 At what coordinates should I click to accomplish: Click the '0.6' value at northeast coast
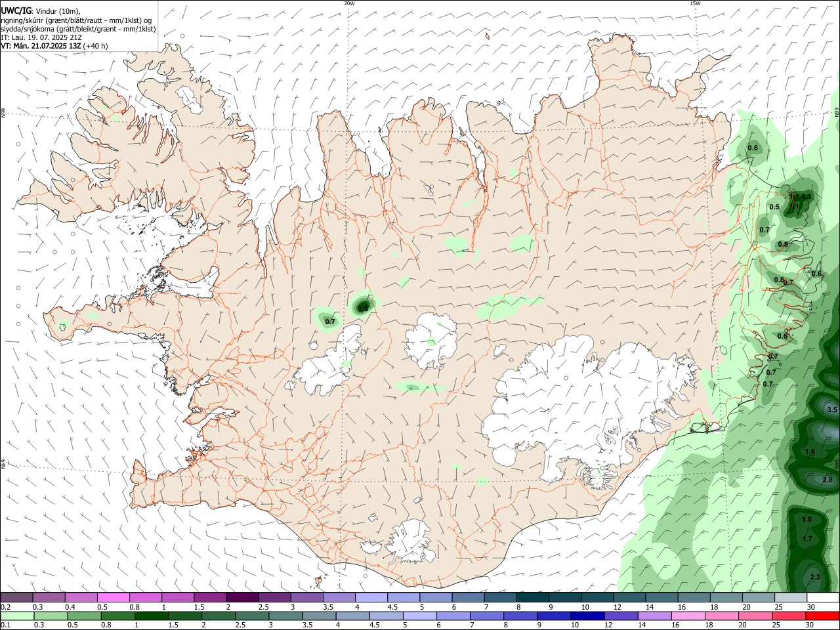pos(753,148)
